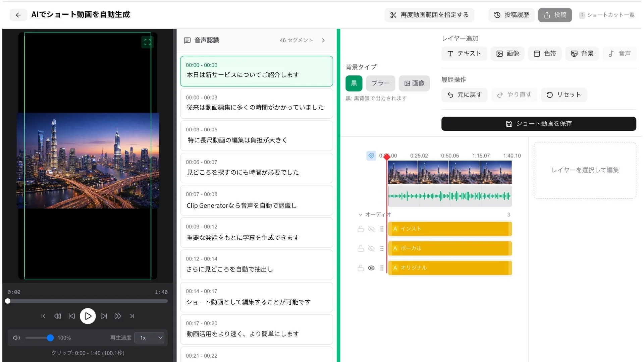
Task: Open the 投稿履歴 posting history
Action: [511, 15]
